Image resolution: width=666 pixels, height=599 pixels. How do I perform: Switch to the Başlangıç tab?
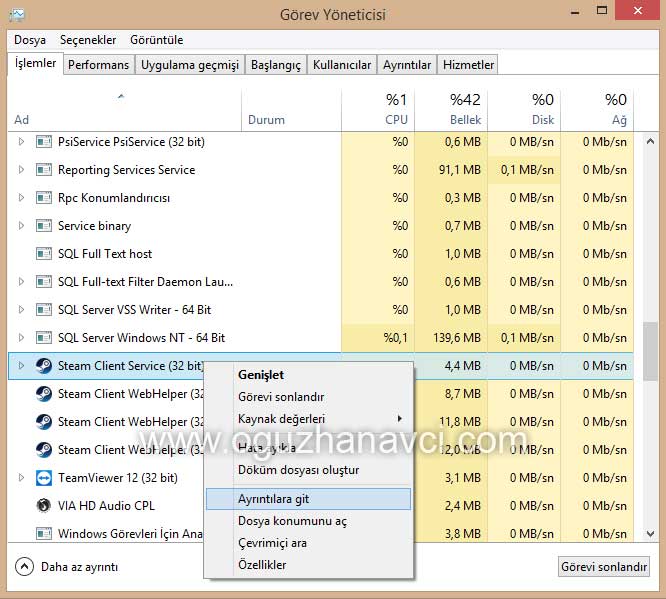click(x=276, y=65)
